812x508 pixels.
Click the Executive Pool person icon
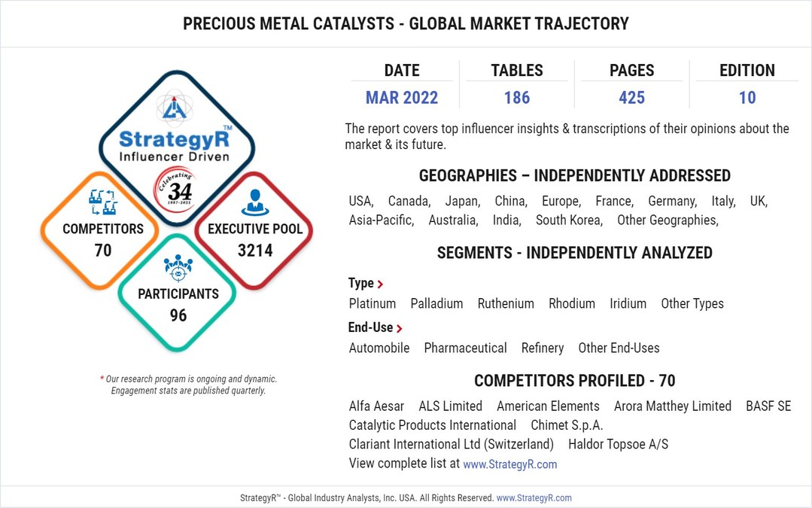[255, 202]
